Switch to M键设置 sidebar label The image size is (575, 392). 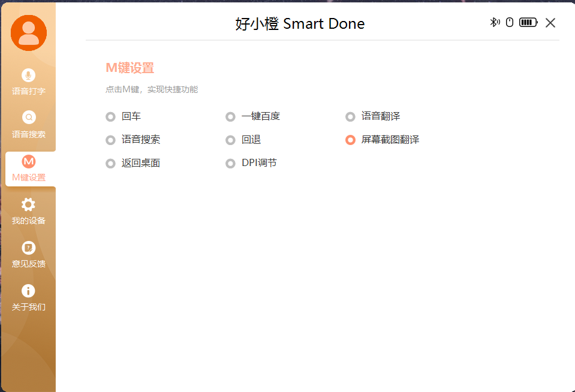point(29,177)
